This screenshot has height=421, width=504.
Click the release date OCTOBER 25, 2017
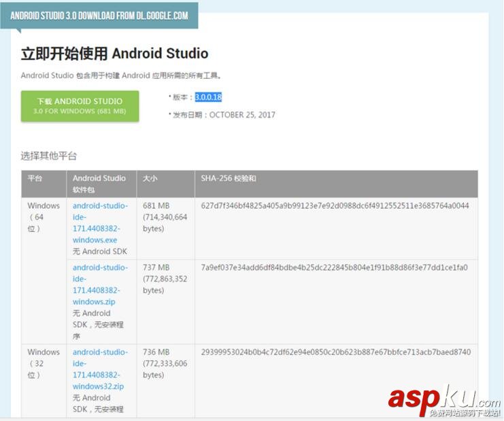click(x=242, y=115)
